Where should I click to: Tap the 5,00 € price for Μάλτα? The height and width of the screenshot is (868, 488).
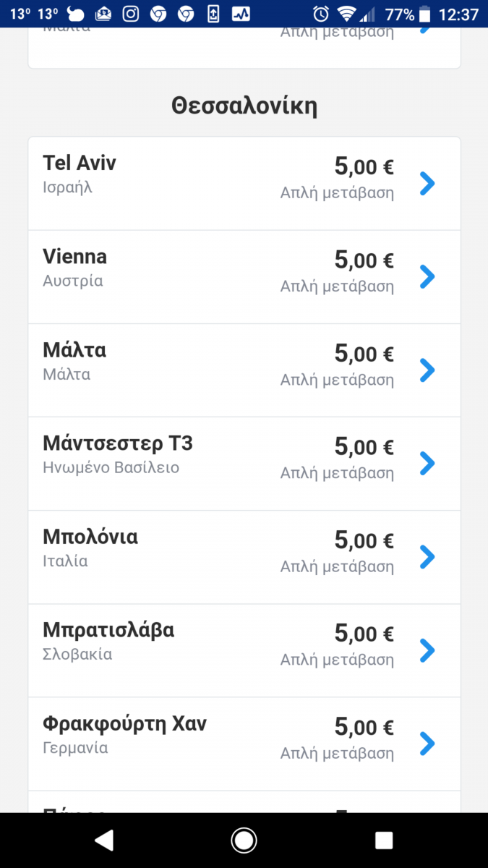coord(364,354)
